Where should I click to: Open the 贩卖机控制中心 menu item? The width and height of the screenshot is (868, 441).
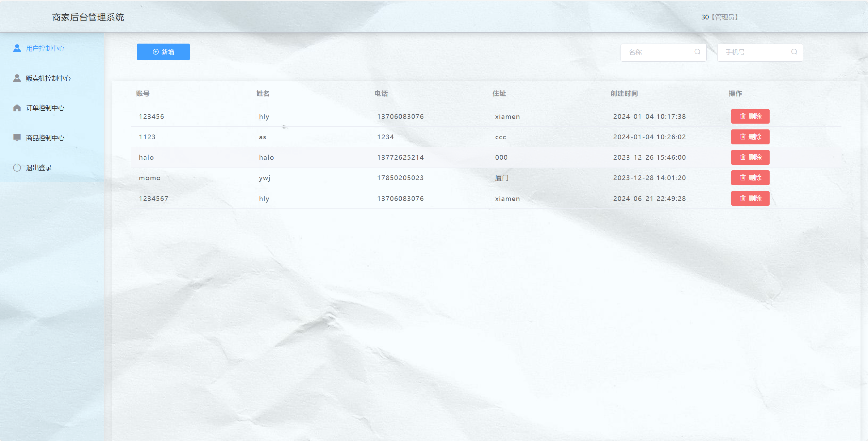click(x=48, y=78)
